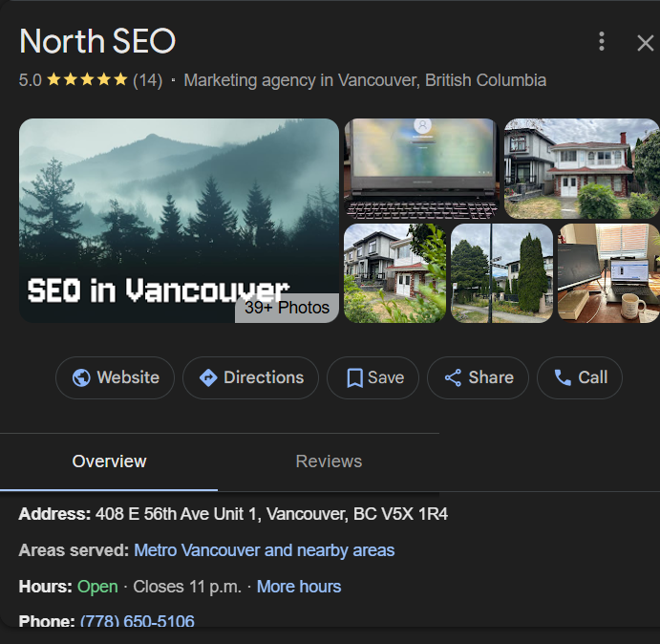Click the Share icon

pos(453,377)
